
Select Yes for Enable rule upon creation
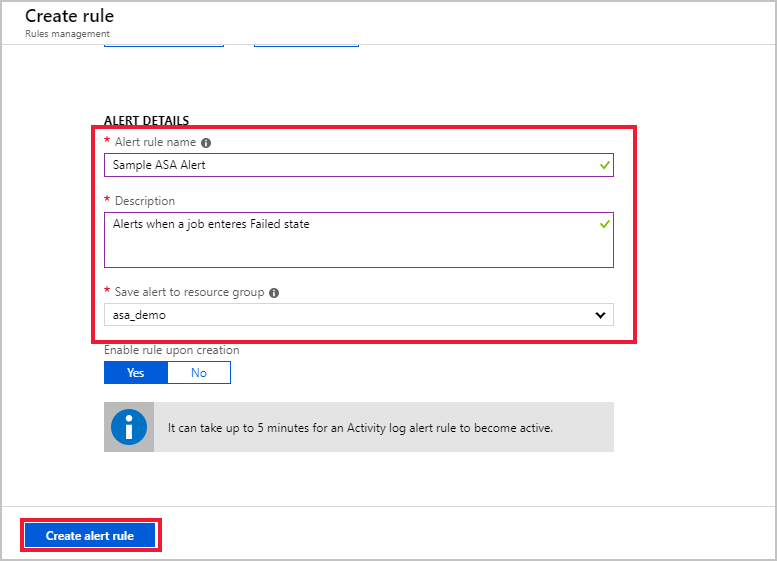click(x=136, y=373)
